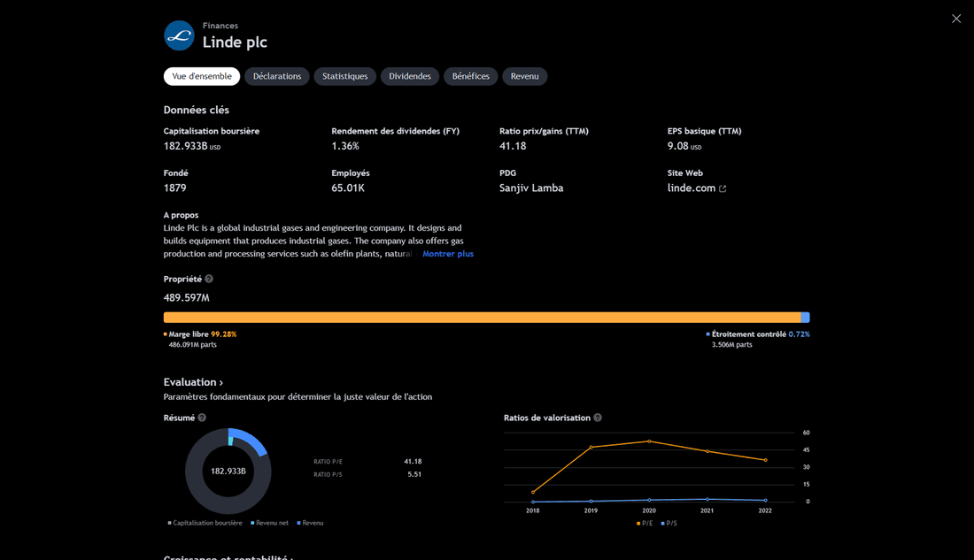Go to the Dividendes tab
Viewport: 974px width, 560px height.
410,76
